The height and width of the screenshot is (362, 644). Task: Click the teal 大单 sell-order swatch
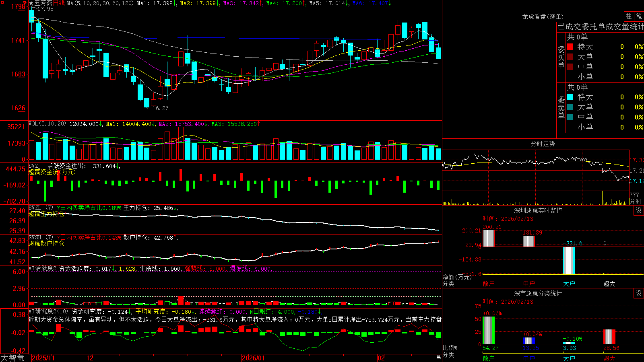[x=570, y=107]
